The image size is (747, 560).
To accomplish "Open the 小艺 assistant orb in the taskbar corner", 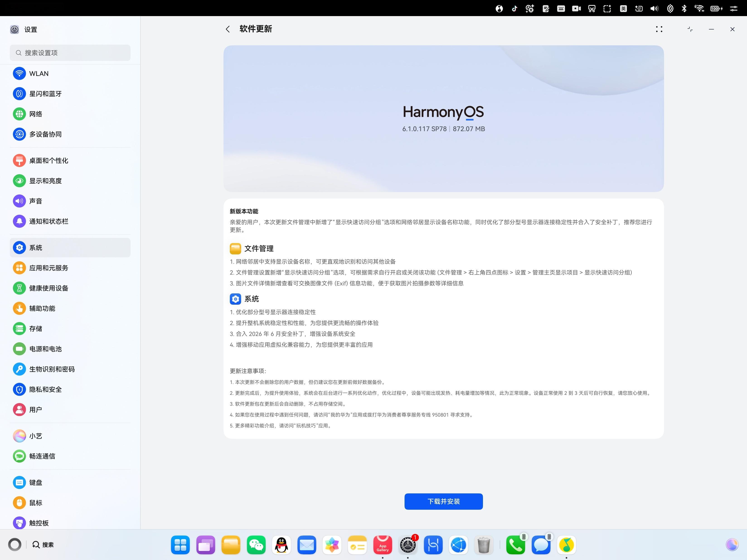I will click(x=732, y=544).
